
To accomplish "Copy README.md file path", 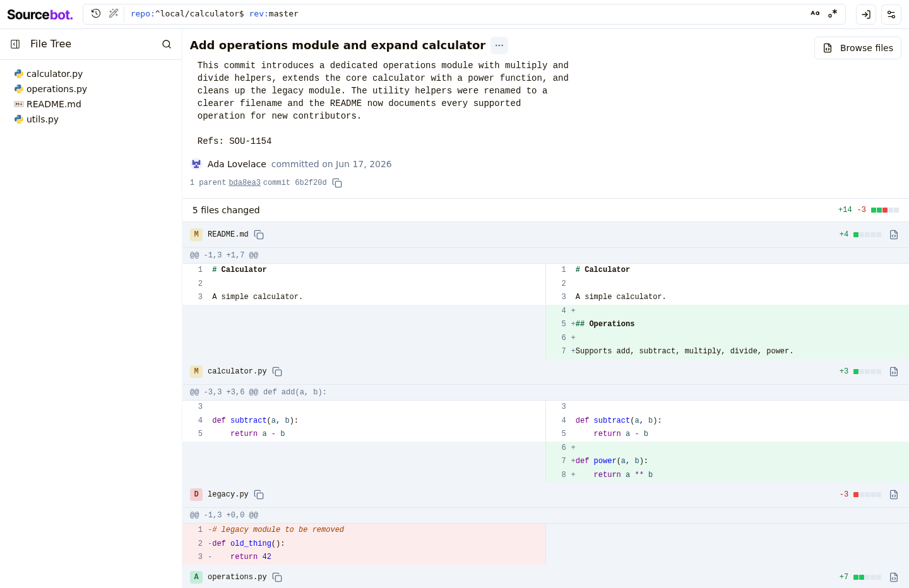I will [x=259, y=235].
